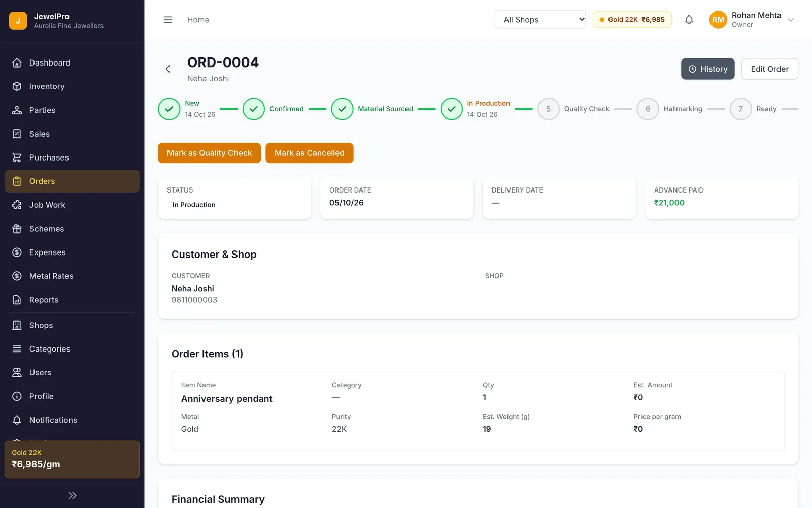The image size is (812, 508).
Task: Open notifications bell in top bar
Action: tap(689, 20)
